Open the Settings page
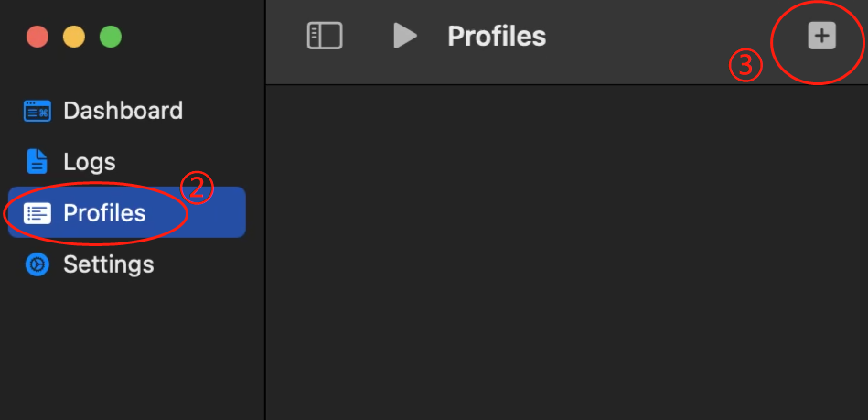This screenshot has width=868, height=420. 109,264
